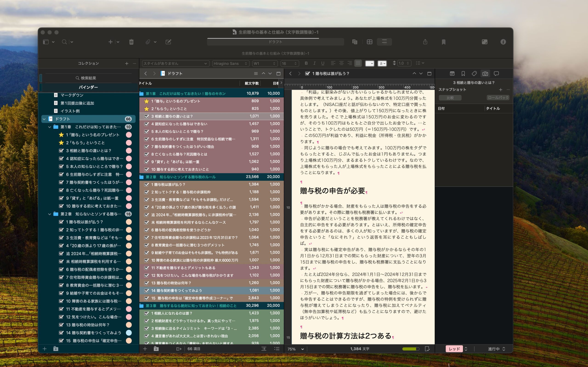Select the バインダー tab in collections
The width and height of the screenshot is (588, 367).
pyautogui.click(x=88, y=87)
